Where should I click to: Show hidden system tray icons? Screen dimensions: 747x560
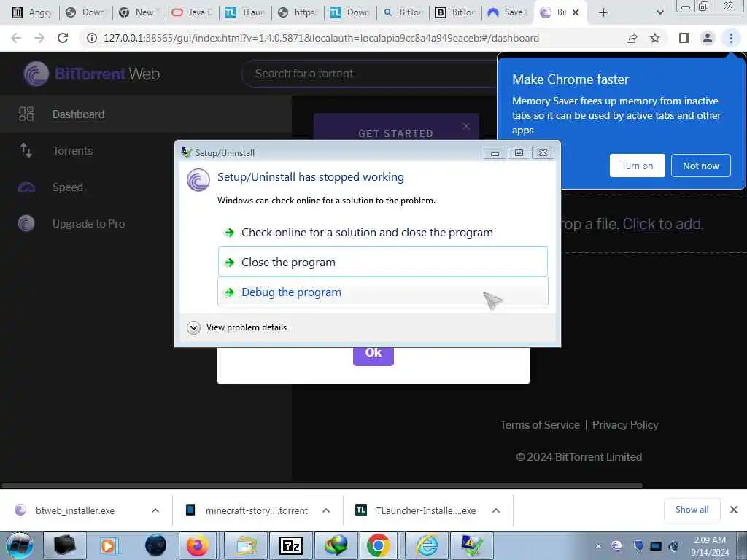click(x=598, y=546)
